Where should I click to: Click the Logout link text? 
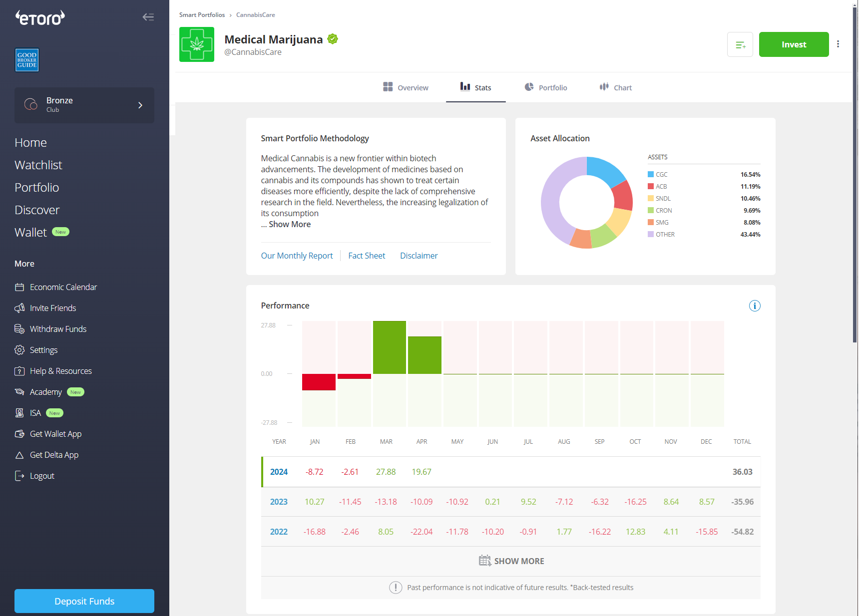tap(42, 476)
